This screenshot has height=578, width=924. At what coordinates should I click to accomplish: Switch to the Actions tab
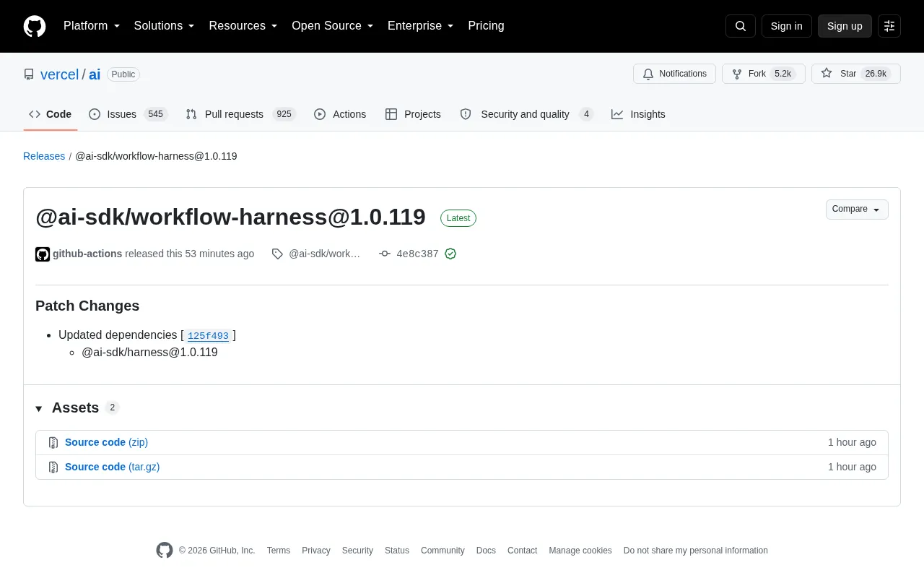[x=340, y=114]
